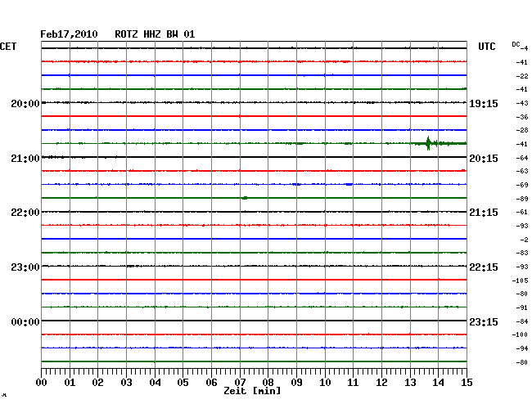Click the DC value '-2'
The width and height of the screenshot is (532, 404).
pos(524,240)
